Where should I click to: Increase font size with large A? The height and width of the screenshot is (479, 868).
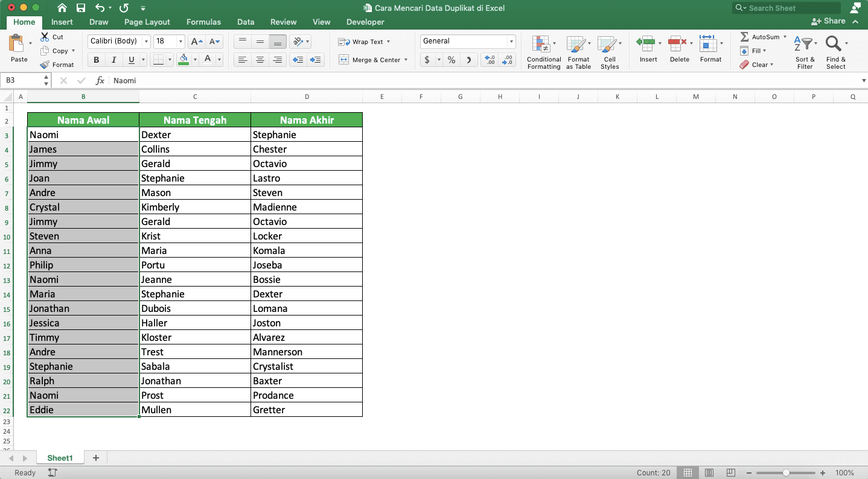[x=196, y=42]
